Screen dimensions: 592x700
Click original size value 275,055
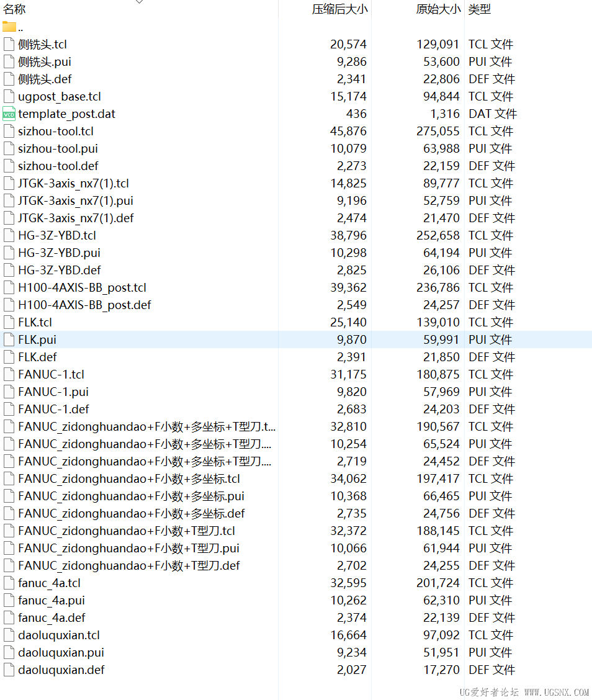[x=438, y=132]
